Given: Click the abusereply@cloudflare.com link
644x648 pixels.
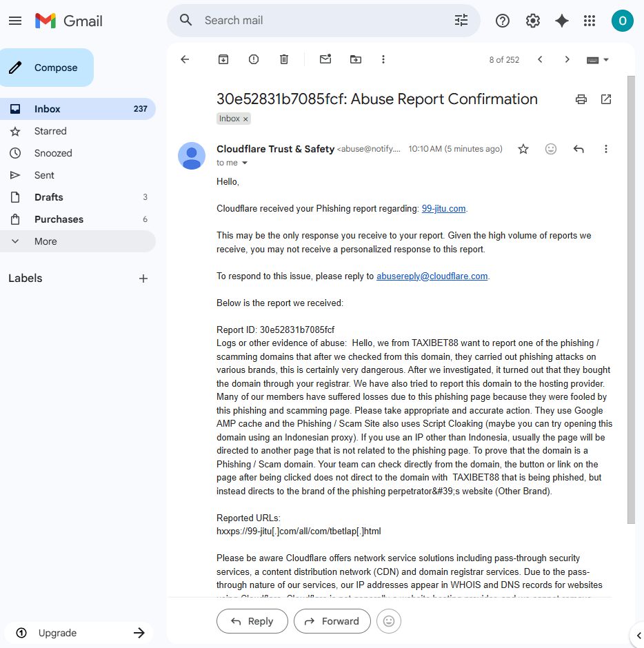Looking at the screenshot, I should pos(432,276).
